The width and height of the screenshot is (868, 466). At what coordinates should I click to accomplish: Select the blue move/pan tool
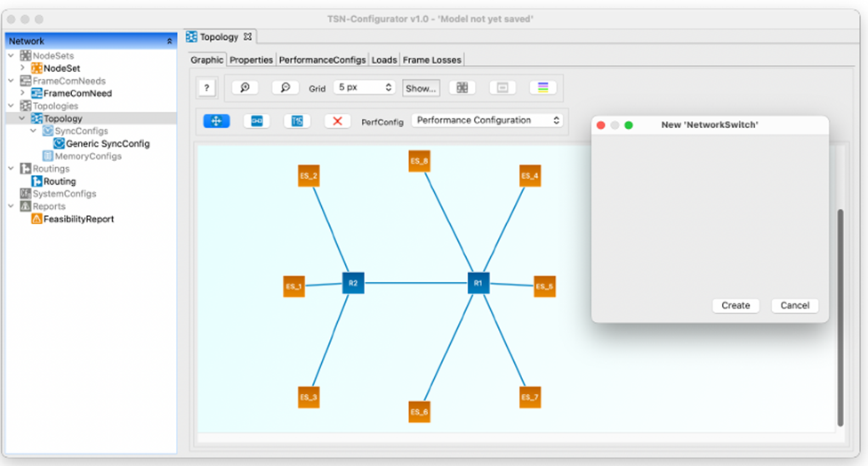(216, 121)
